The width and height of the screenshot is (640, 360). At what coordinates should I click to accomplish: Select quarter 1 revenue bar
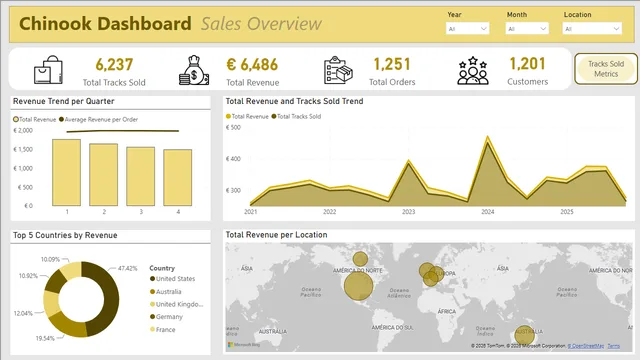(x=67, y=172)
